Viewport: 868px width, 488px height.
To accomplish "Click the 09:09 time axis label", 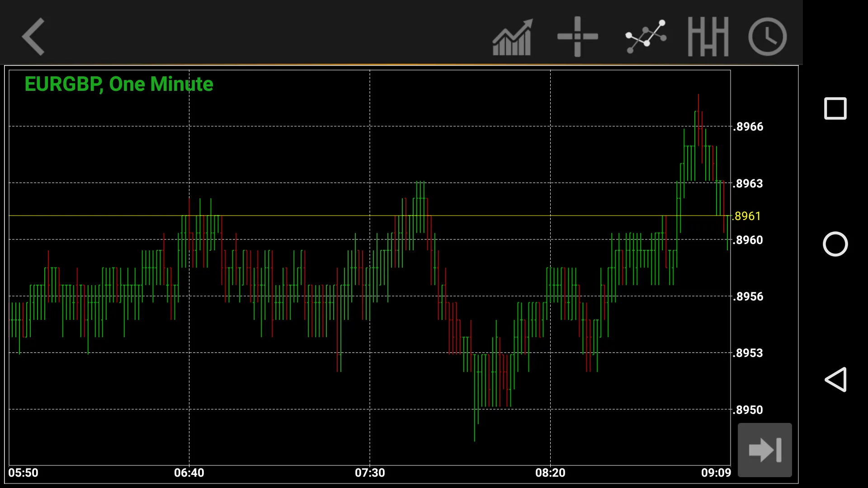I will (x=716, y=473).
